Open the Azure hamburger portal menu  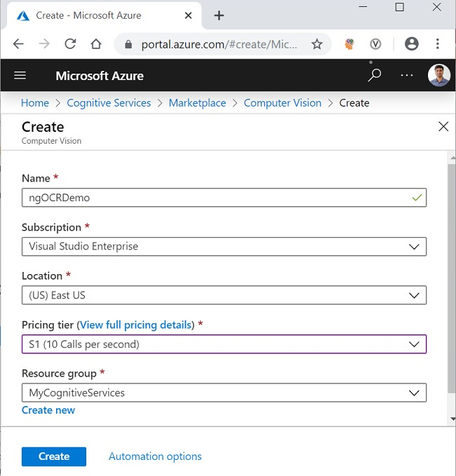(20, 75)
